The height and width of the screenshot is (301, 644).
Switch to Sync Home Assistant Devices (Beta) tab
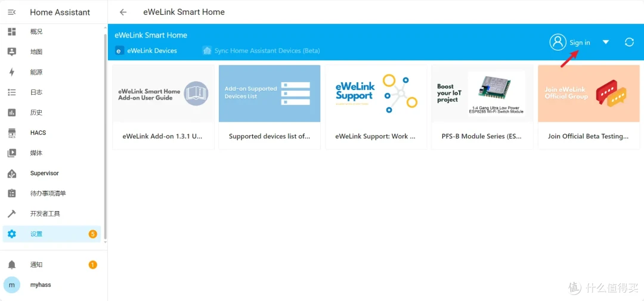(x=261, y=51)
